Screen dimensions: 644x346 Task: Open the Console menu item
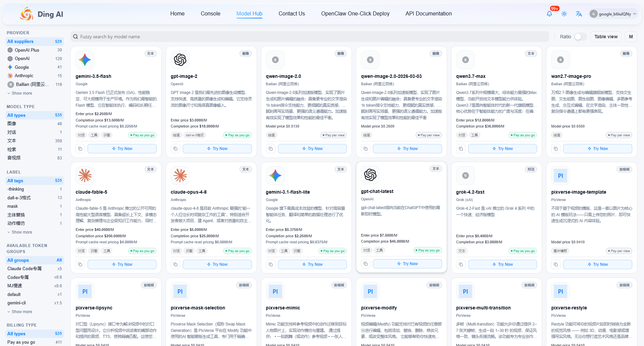pos(211,14)
